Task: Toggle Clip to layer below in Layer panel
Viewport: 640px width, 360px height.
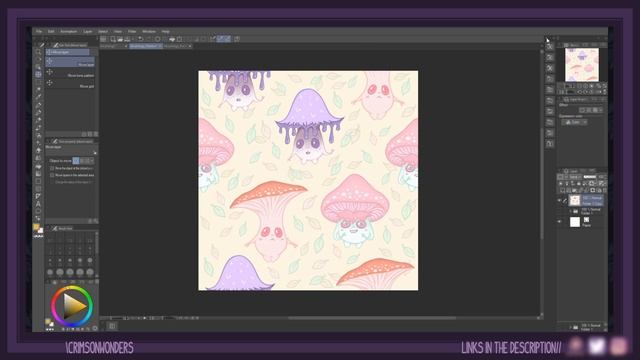Action: (561, 184)
